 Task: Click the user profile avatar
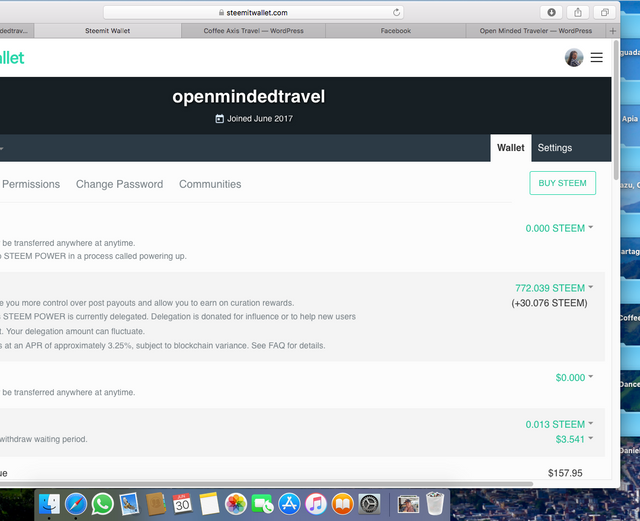coord(574,58)
